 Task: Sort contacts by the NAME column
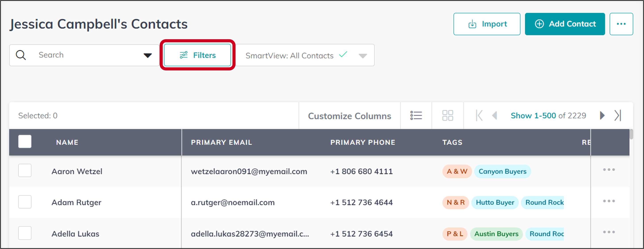pyautogui.click(x=67, y=142)
